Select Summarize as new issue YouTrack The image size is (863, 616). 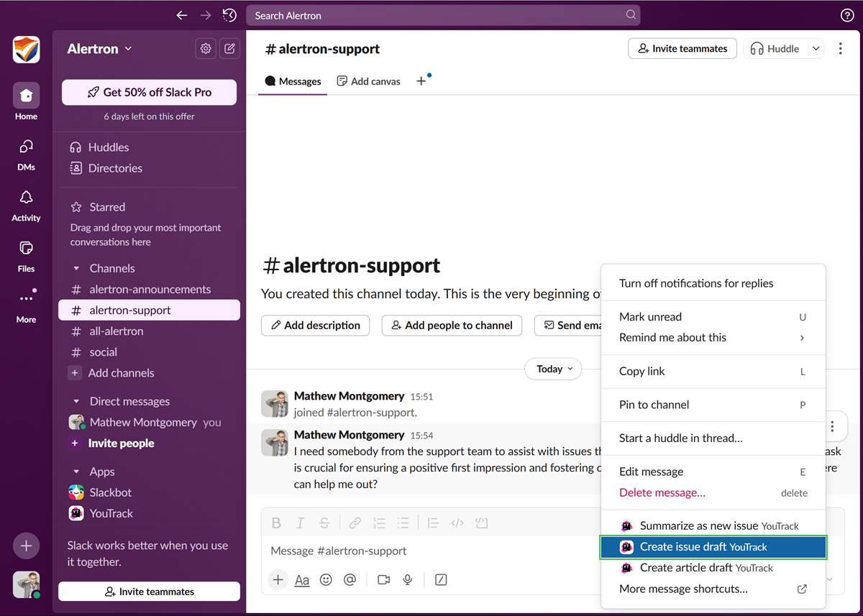(713, 525)
